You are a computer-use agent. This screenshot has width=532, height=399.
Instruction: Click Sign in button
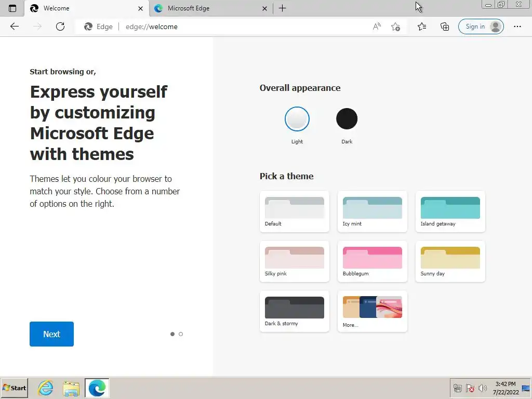click(x=481, y=26)
